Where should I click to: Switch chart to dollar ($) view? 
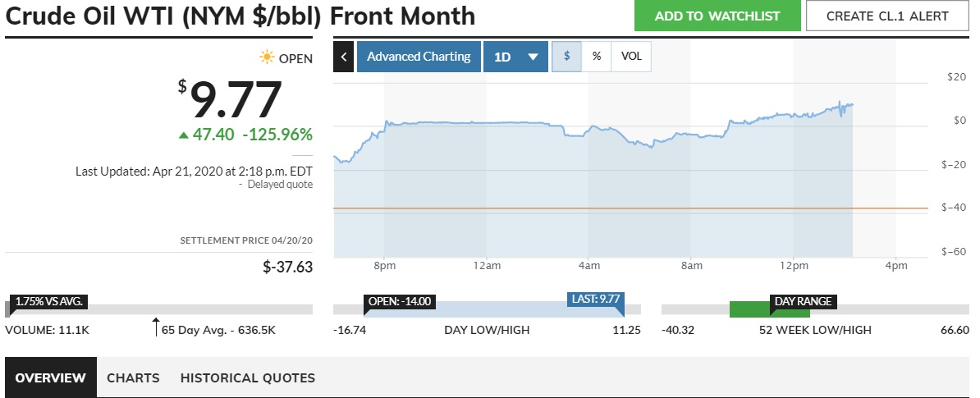(x=566, y=57)
